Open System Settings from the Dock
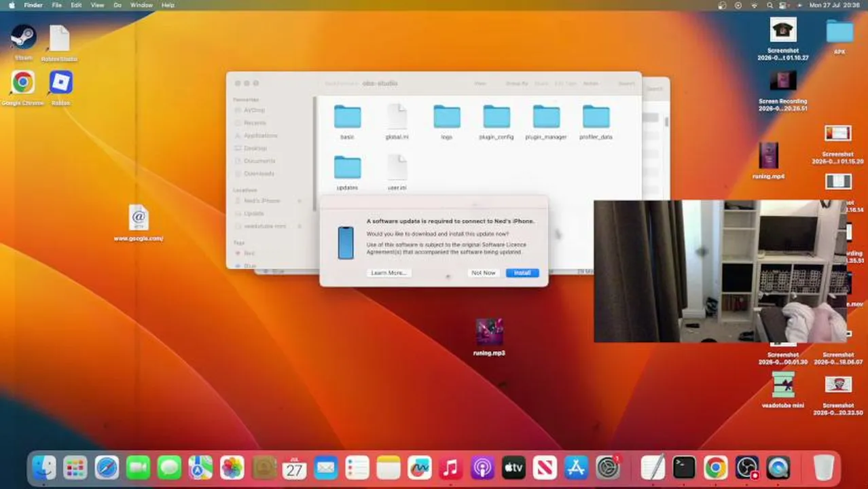Image resolution: width=868 pixels, height=489 pixels. 608,467
